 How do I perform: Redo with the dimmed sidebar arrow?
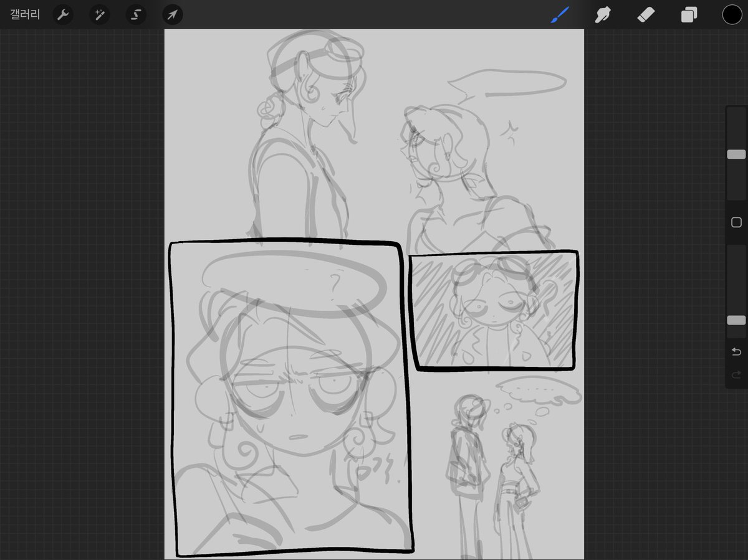[x=736, y=374]
